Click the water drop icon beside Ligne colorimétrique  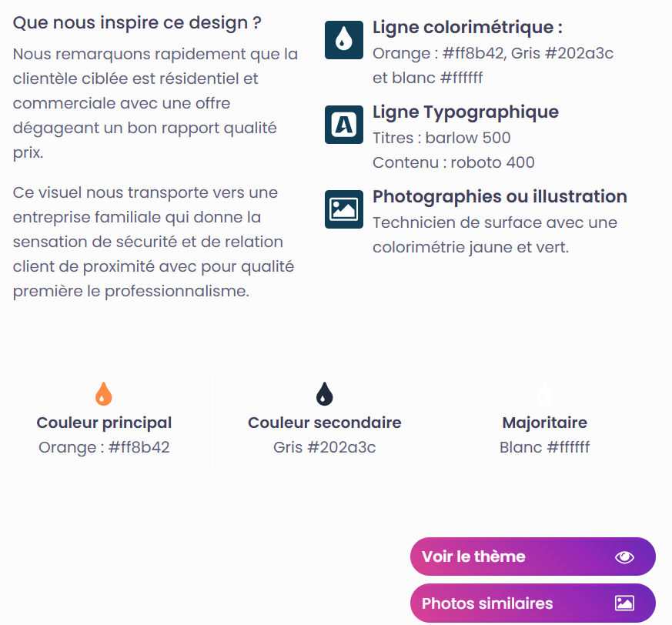[x=344, y=40]
